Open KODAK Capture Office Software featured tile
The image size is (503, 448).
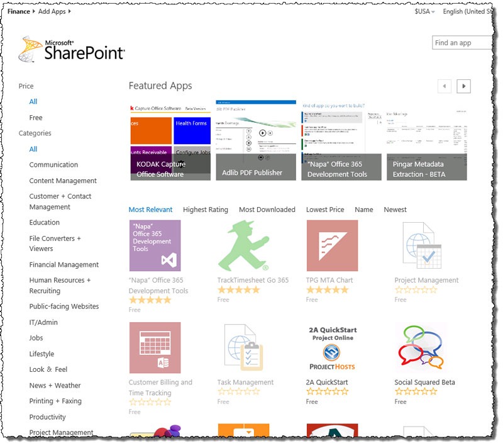tap(170, 141)
